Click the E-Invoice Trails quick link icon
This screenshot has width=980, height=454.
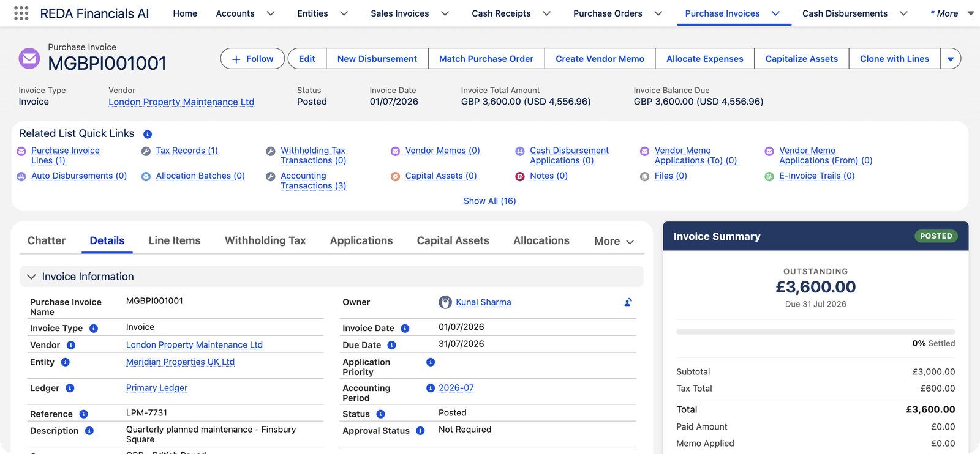click(x=769, y=176)
